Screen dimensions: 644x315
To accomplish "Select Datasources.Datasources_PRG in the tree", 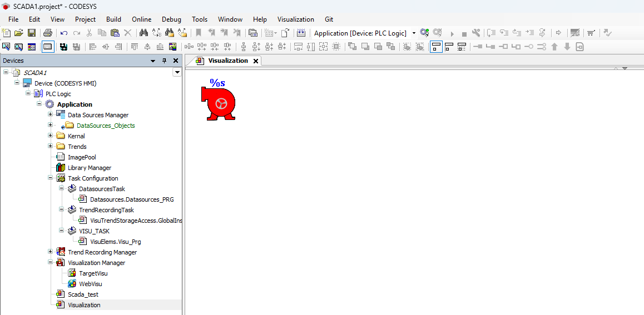I will (x=132, y=200).
